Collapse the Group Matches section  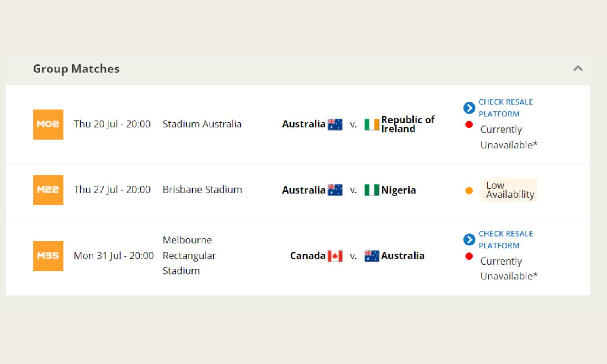tap(578, 69)
